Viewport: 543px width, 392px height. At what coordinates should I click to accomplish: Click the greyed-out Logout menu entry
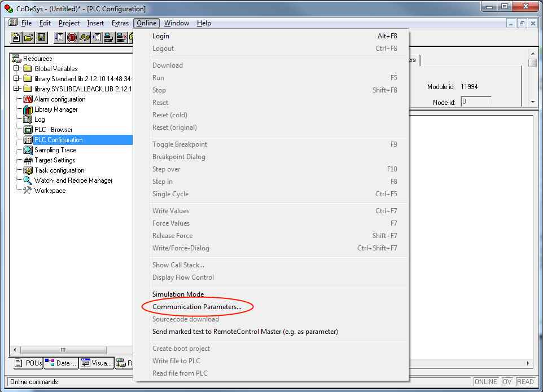271,49
